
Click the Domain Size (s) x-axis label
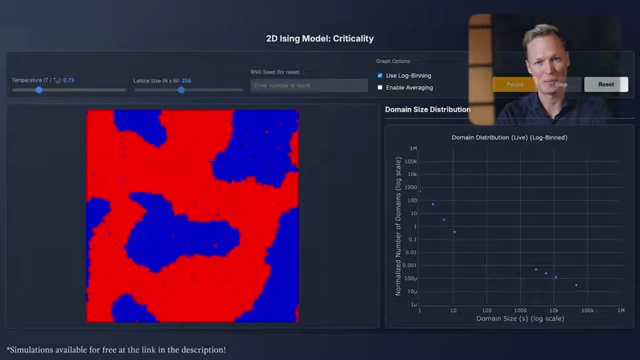pos(520,318)
